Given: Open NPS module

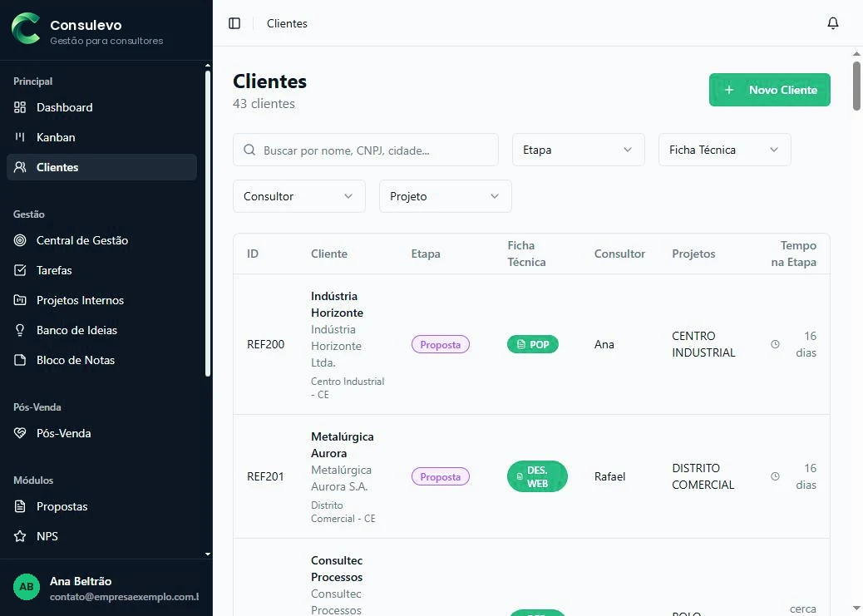Looking at the screenshot, I should pyautogui.click(x=101, y=536).
